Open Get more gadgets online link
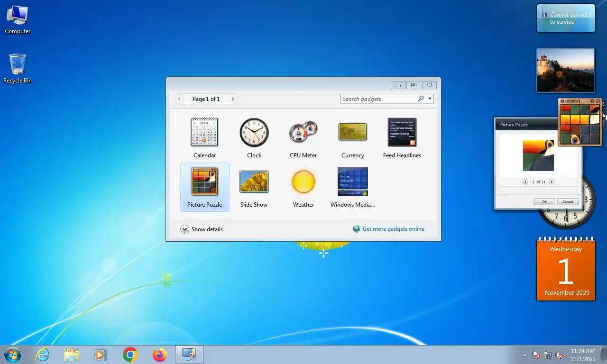Screen dimensions: 607x364 389,229
